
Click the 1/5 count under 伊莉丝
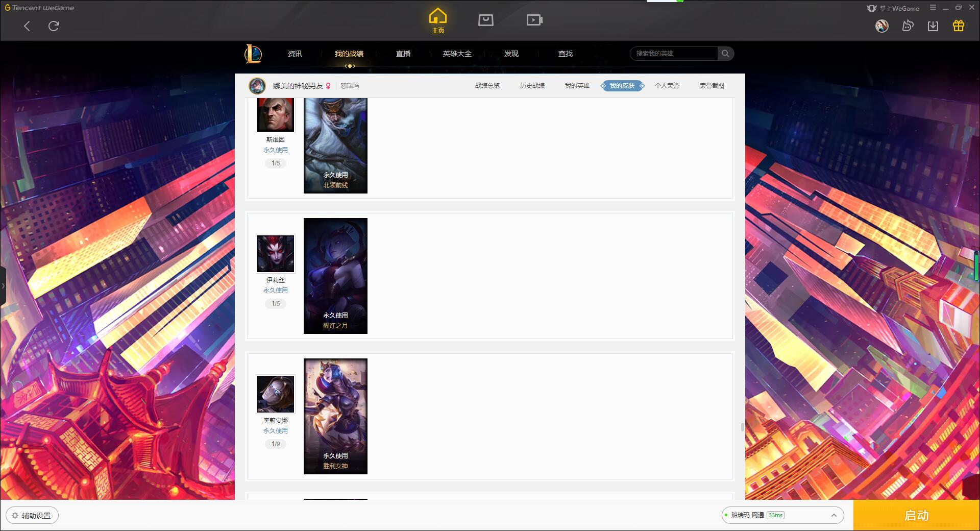click(x=276, y=304)
